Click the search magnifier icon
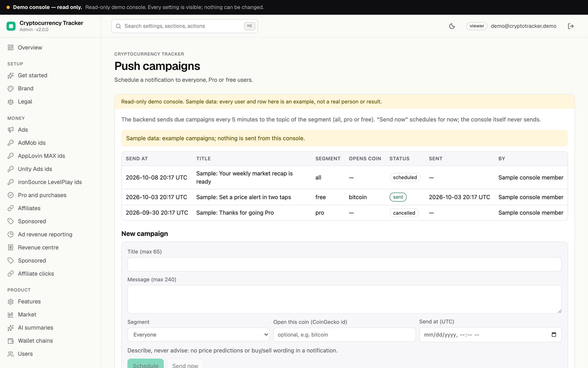The height and width of the screenshot is (368, 588). point(118,26)
